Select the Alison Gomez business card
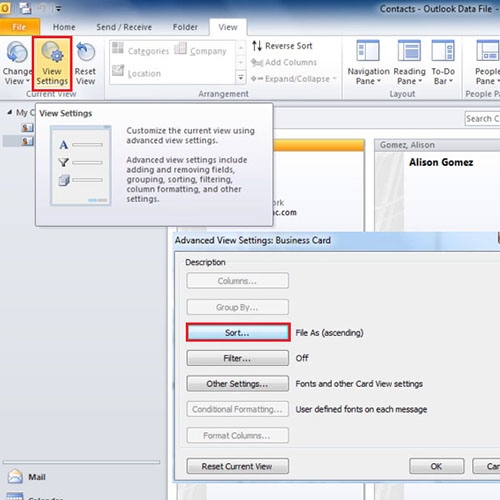This screenshot has width=500, height=500. (437, 185)
